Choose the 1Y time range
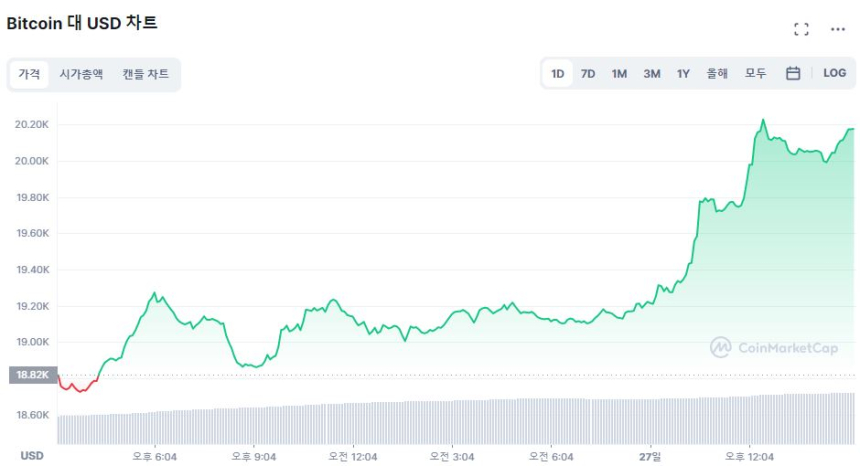This screenshot has width=860, height=466. pyautogui.click(x=683, y=73)
